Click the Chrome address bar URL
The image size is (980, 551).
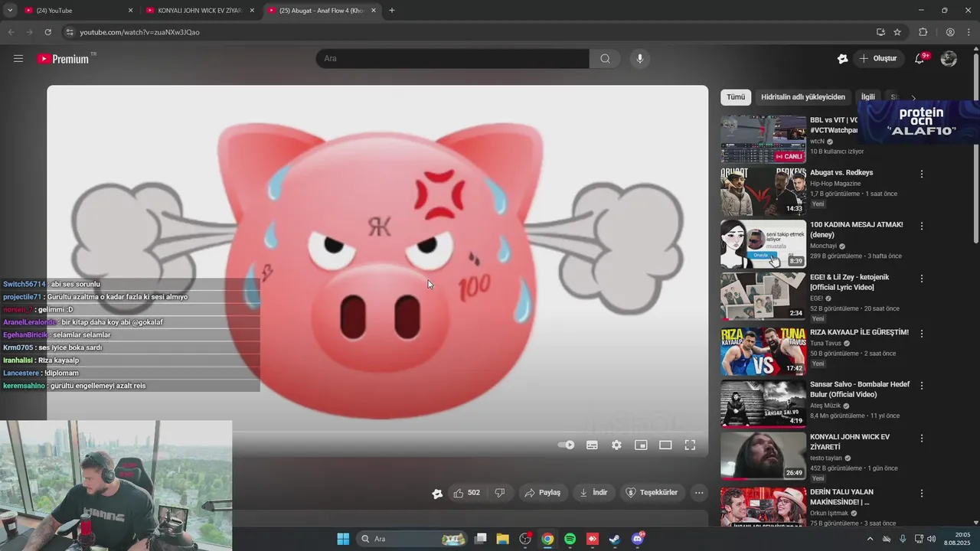click(139, 32)
